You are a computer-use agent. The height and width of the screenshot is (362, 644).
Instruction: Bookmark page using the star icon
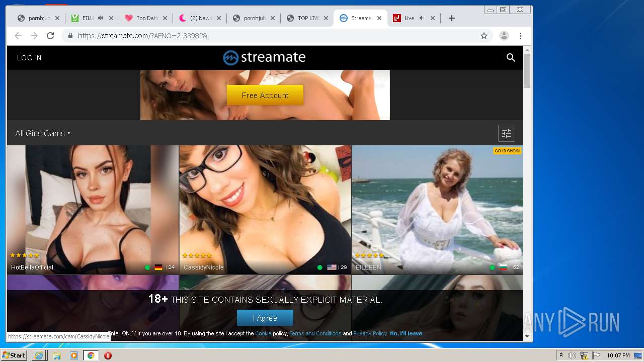click(484, 36)
